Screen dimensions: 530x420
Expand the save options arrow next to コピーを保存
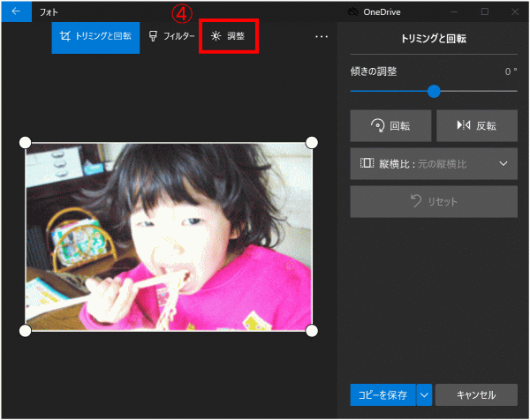[x=424, y=394]
